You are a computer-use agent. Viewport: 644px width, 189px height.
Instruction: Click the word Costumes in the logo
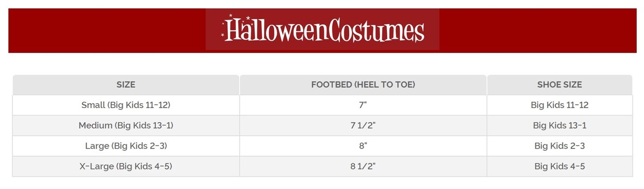click(378, 31)
